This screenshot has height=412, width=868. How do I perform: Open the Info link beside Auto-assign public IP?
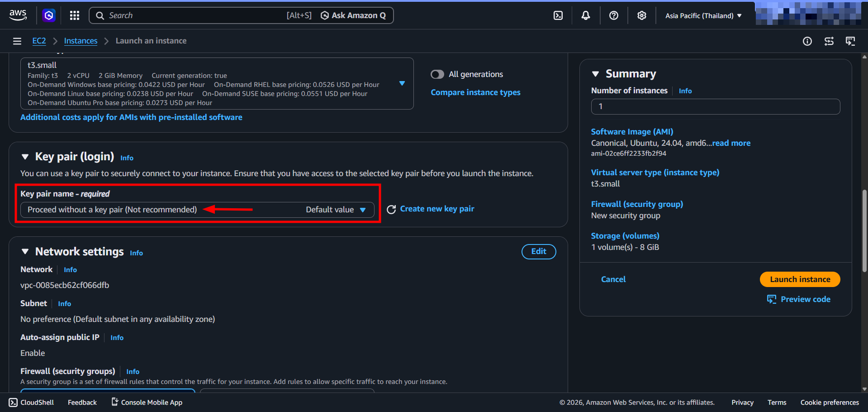click(x=117, y=338)
